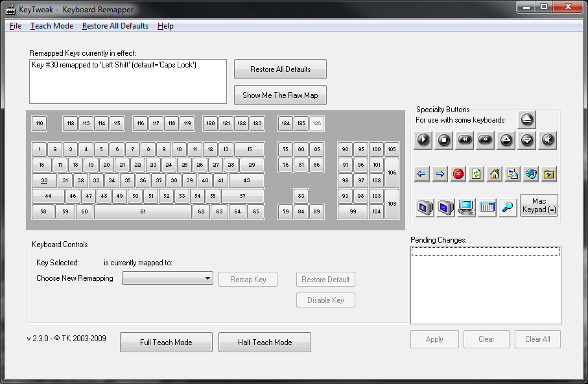The width and height of the screenshot is (588, 384).
Task: Select keyboard key 15
Action: 250,149
